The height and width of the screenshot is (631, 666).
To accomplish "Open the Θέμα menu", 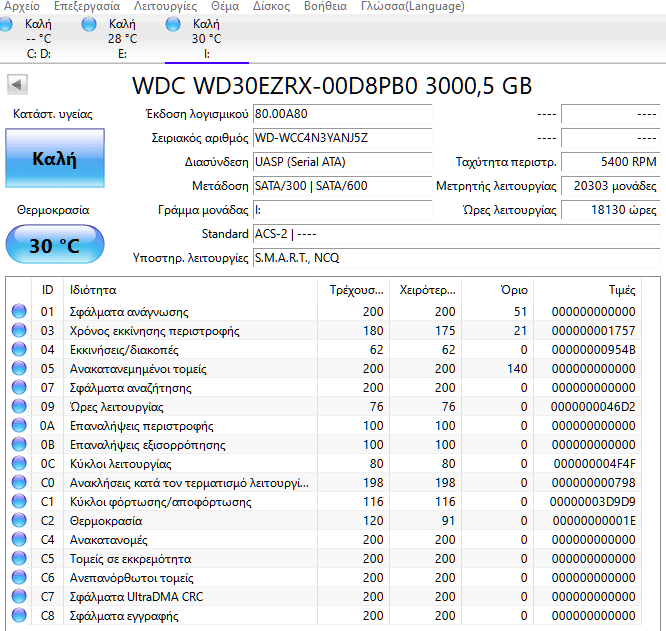I will 225,6.
